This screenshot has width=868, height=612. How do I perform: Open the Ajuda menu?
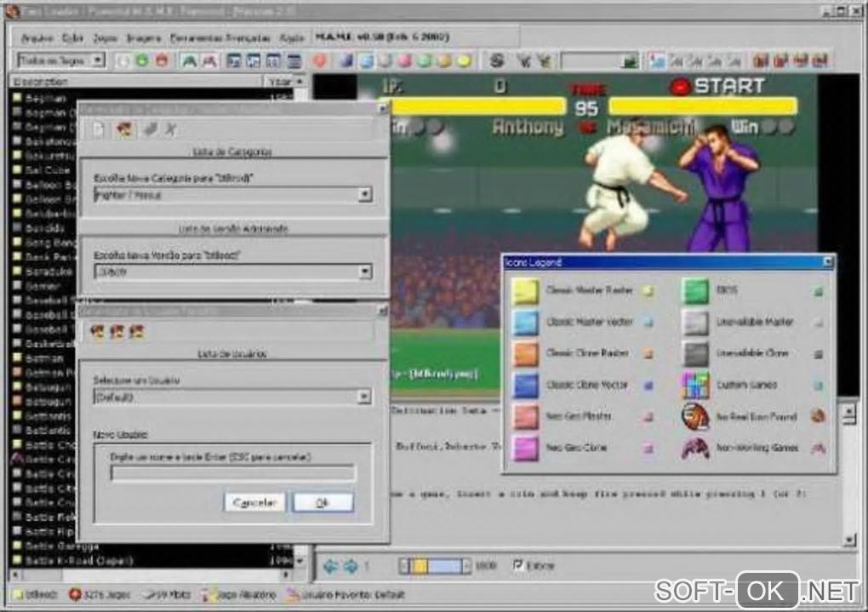(x=292, y=37)
